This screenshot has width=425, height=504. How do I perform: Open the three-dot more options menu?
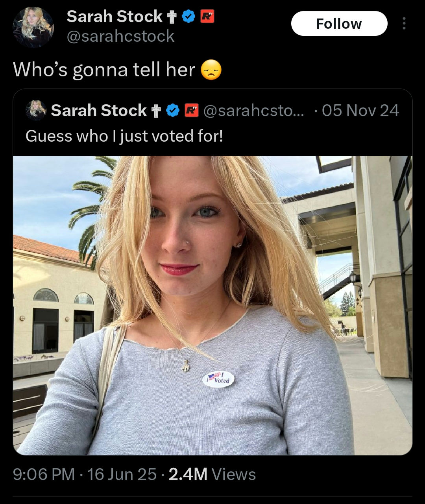tap(403, 24)
